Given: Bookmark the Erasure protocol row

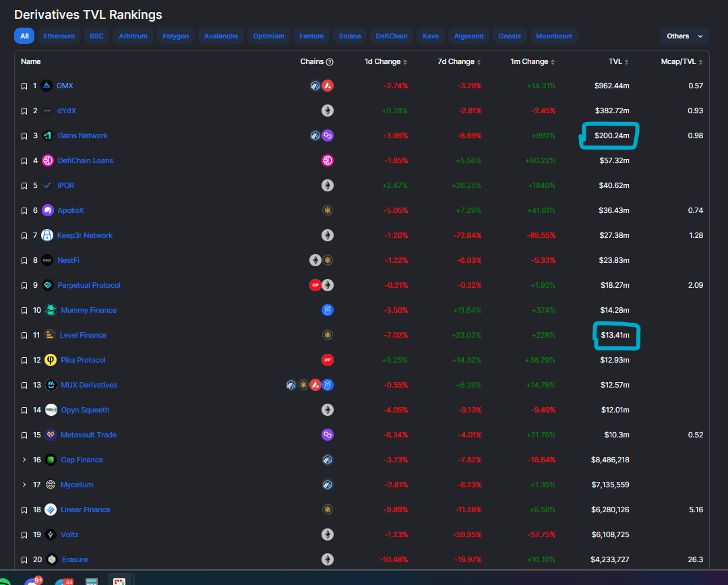Looking at the screenshot, I should pos(24,559).
